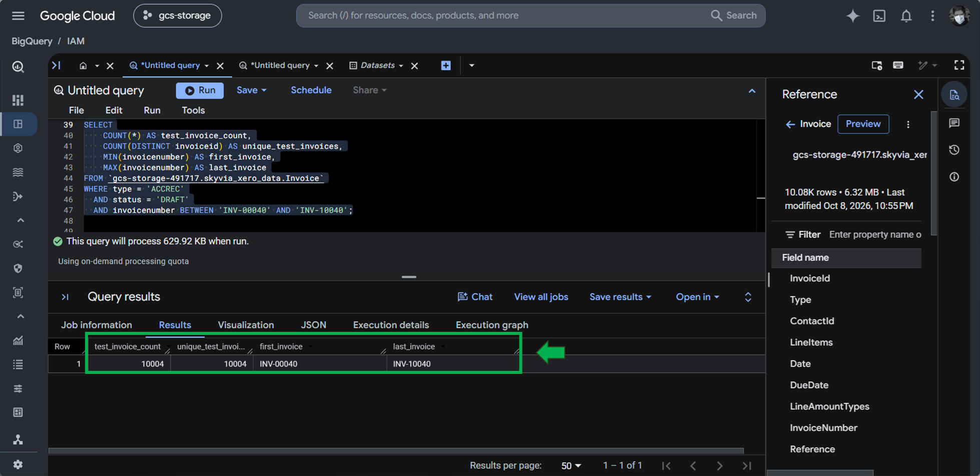
Task: Toggle full screen editor mode
Action: [959, 65]
